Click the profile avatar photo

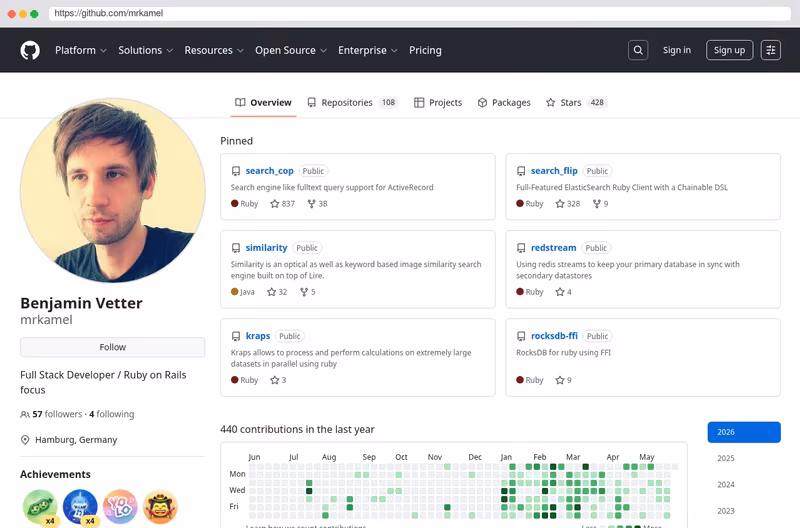(x=113, y=190)
